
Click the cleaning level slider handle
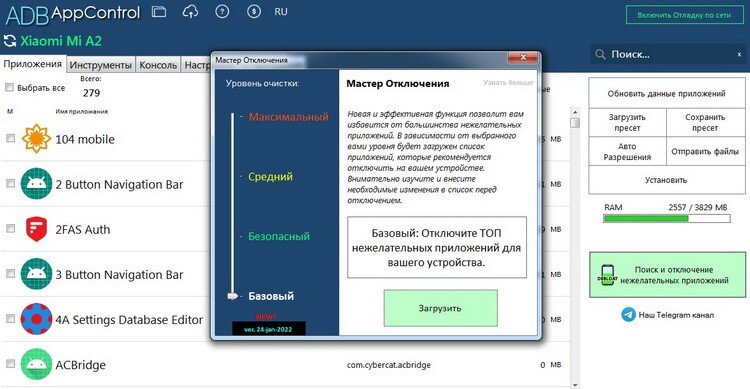click(x=232, y=296)
